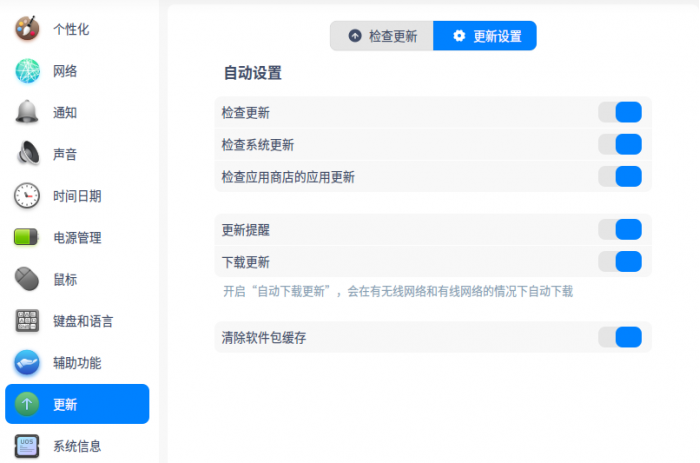700x463 pixels.
Task: Click the 更新提醒 row label
Action: (x=246, y=230)
